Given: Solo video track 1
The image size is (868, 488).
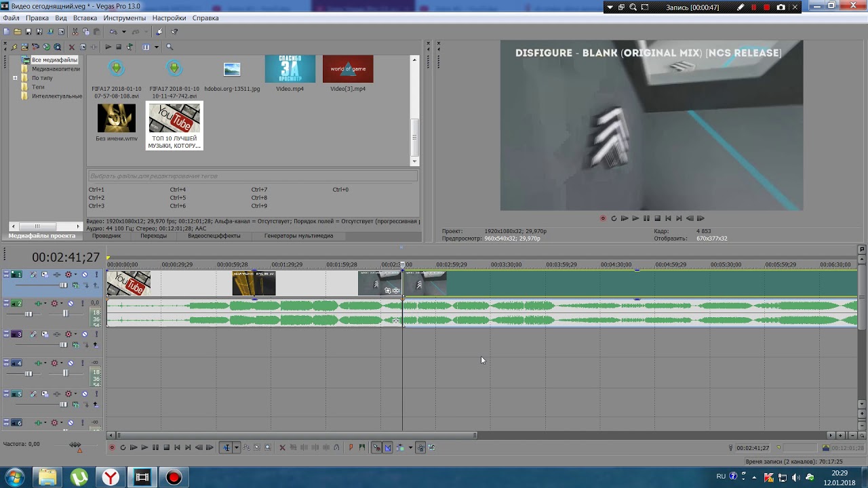Looking at the screenshot, I should click(x=96, y=274).
